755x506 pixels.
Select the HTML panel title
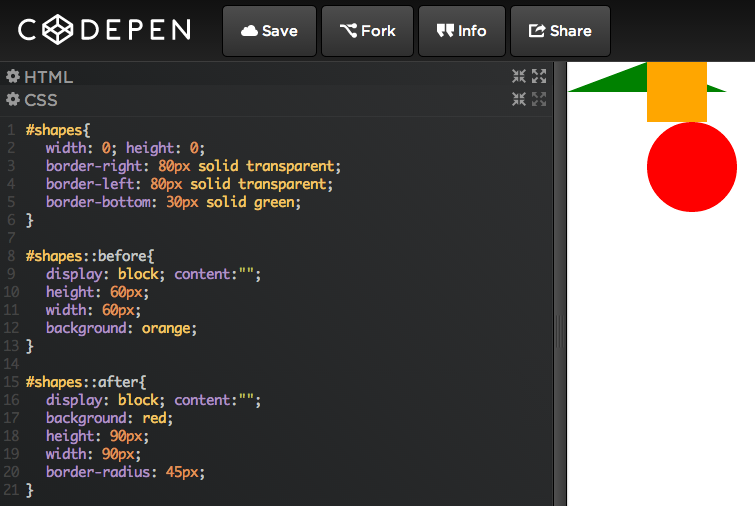(49, 77)
